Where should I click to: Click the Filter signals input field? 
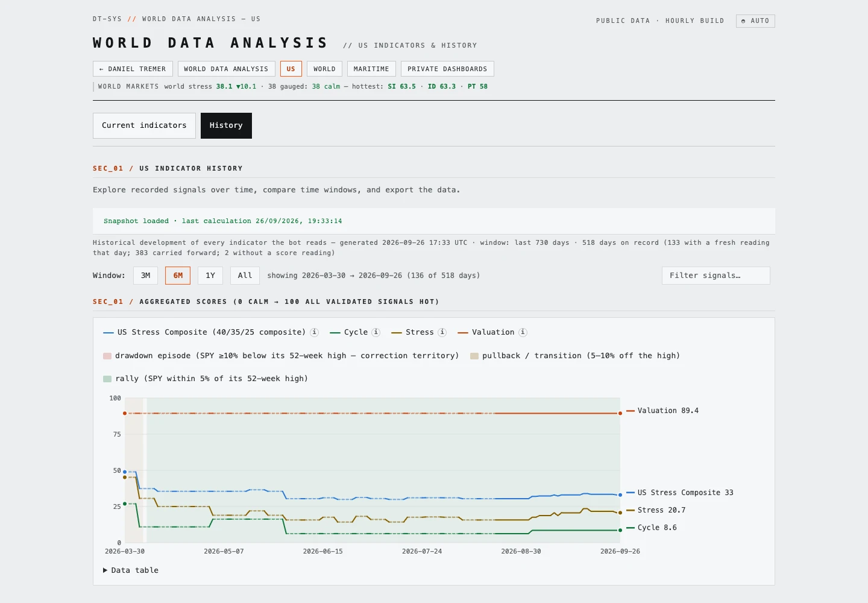716,276
